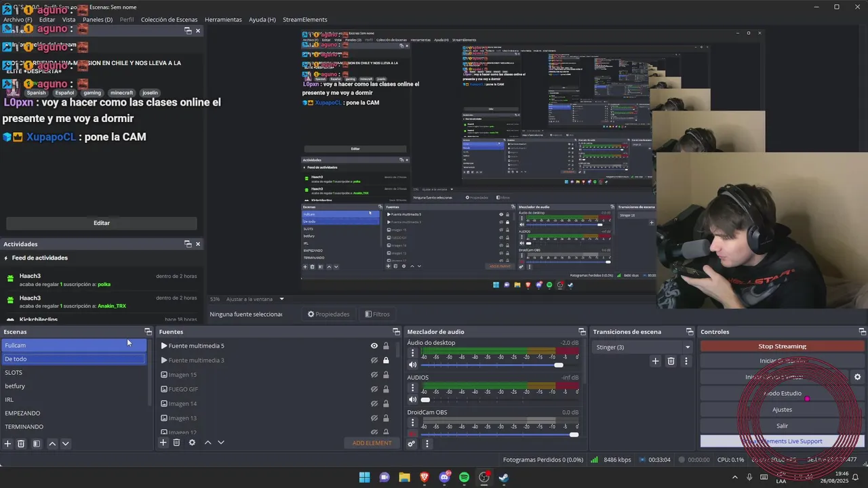The image size is (868, 488).
Task: Open the Paneles (D) menu
Action: tap(98, 20)
